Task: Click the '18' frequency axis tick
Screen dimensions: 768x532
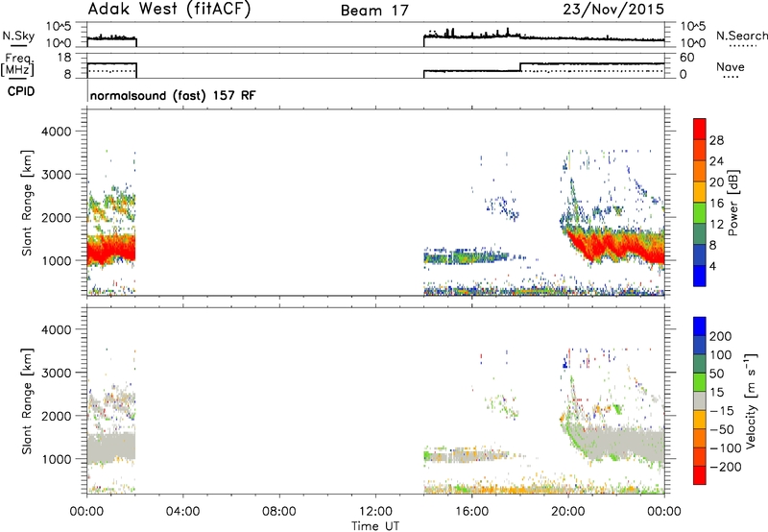Action: (x=64, y=58)
